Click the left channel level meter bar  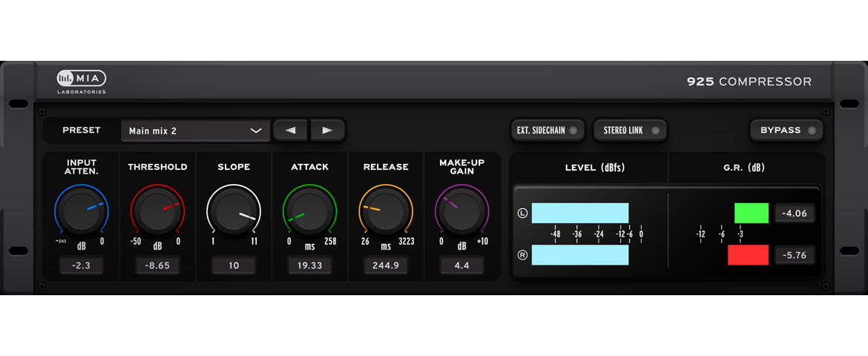580,213
